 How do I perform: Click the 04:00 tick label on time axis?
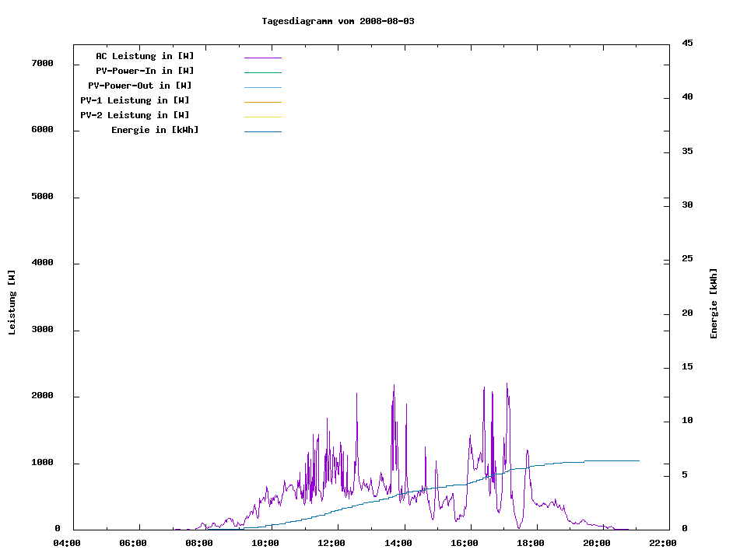(66, 543)
